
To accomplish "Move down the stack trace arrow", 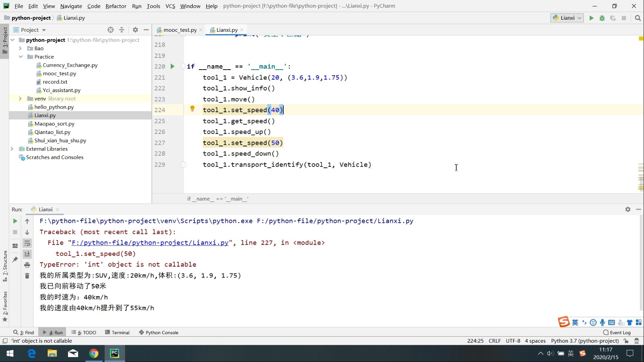I will pyautogui.click(x=27, y=232).
